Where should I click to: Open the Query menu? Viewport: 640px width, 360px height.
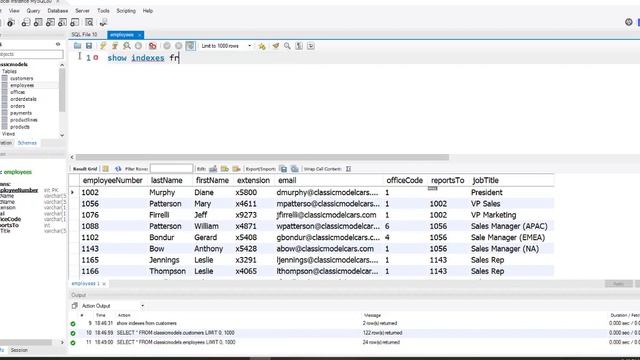[33, 11]
